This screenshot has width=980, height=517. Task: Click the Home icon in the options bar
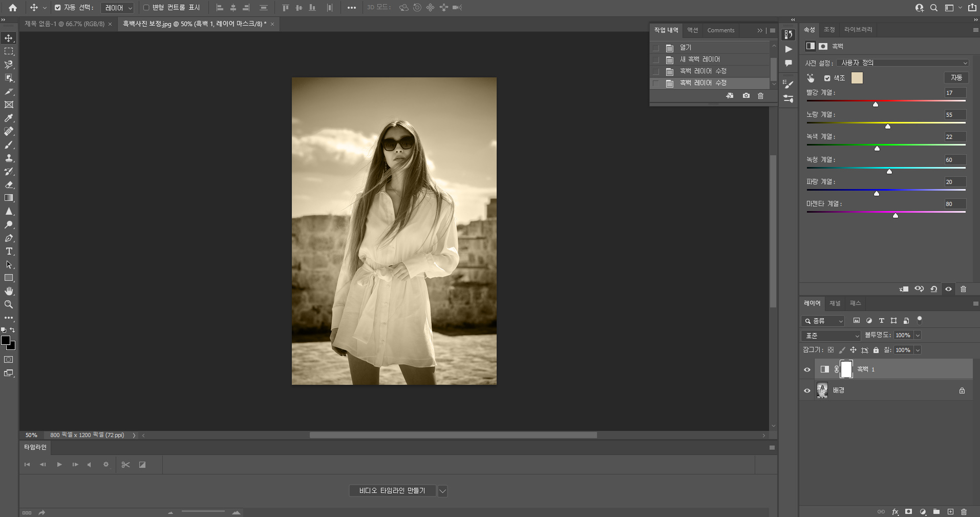13,8
